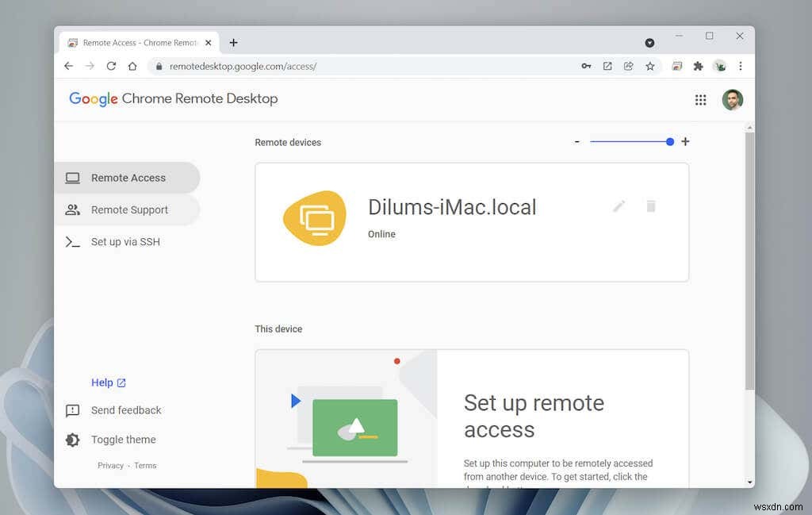This screenshot has width=812, height=515.
Task: Open the Chrome Remote Desktop extension icon
Action: tap(677, 66)
